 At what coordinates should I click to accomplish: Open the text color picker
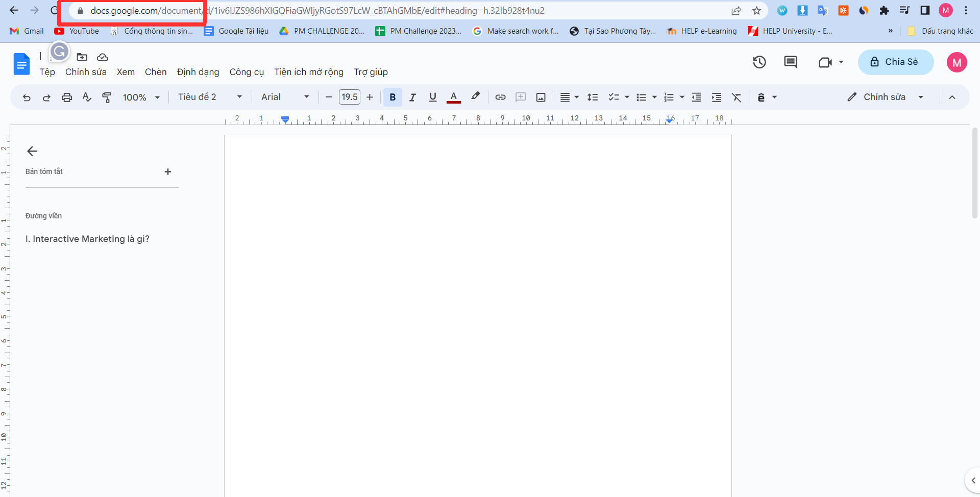point(453,97)
